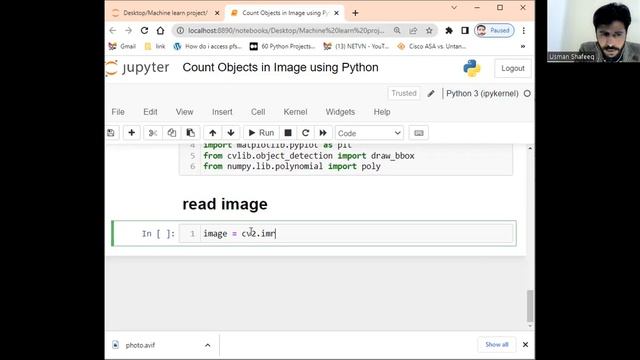Open command palette keyboard icon
Screen dimensions: 640x360
tap(419, 133)
